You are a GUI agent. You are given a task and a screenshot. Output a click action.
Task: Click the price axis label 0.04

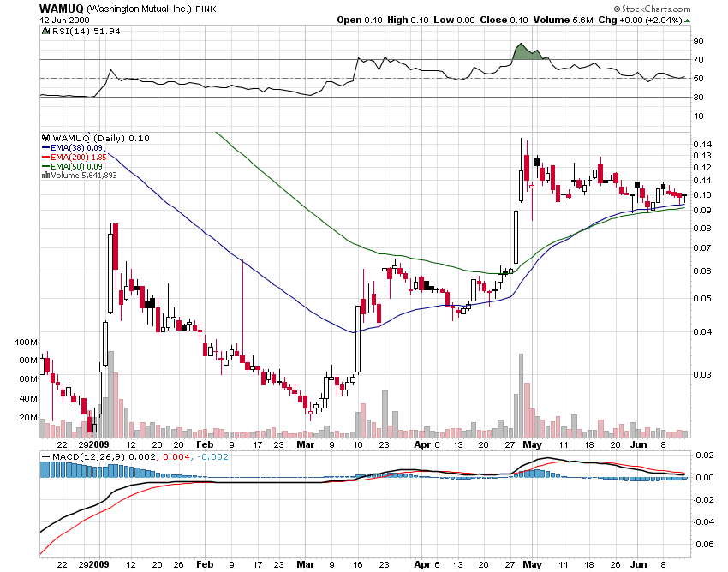tap(702, 331)
